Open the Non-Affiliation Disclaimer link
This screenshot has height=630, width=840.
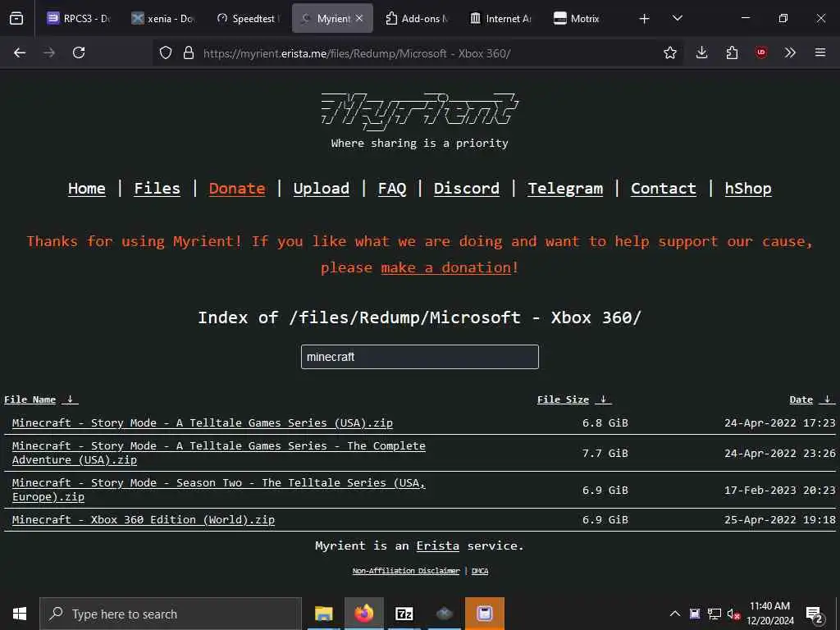[x=405, y=571]
